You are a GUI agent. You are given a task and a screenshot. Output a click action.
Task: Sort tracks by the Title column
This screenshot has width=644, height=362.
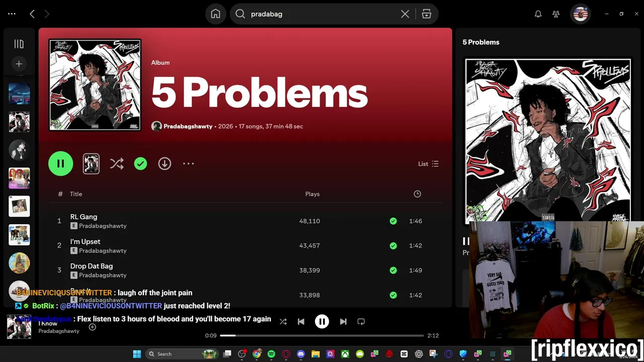click(76, 194)
